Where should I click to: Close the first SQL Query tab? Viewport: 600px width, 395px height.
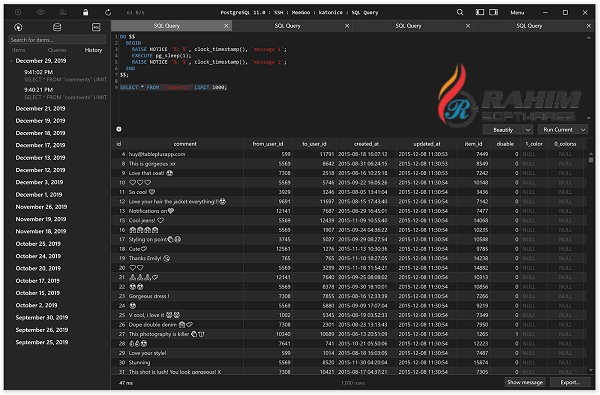click(226, 26)
